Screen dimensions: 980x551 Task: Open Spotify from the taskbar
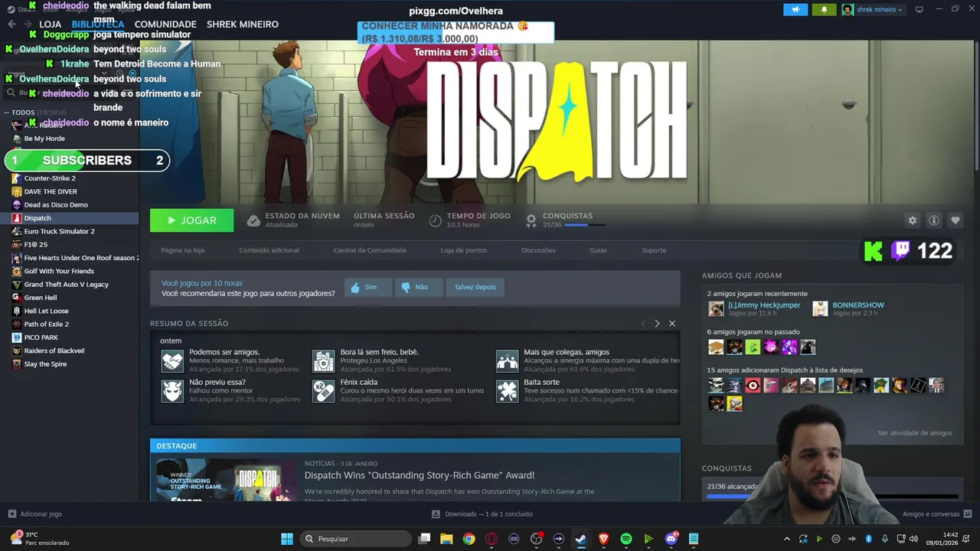[x=626, y=539]
